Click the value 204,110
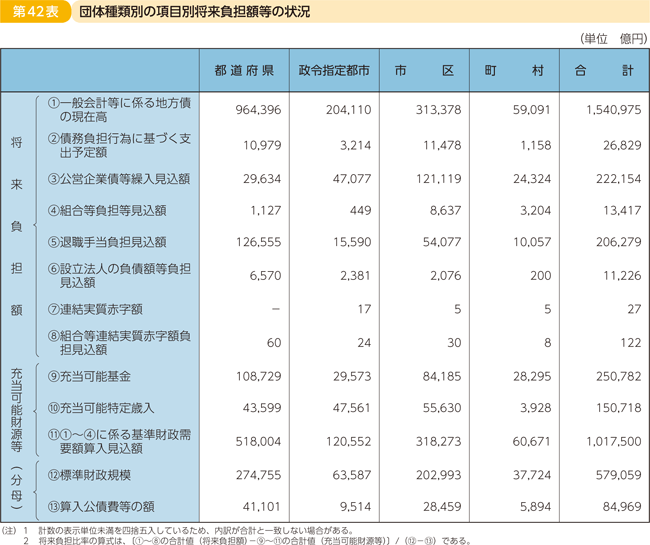This screenshot has height=545, width=650. pos(348,110)
